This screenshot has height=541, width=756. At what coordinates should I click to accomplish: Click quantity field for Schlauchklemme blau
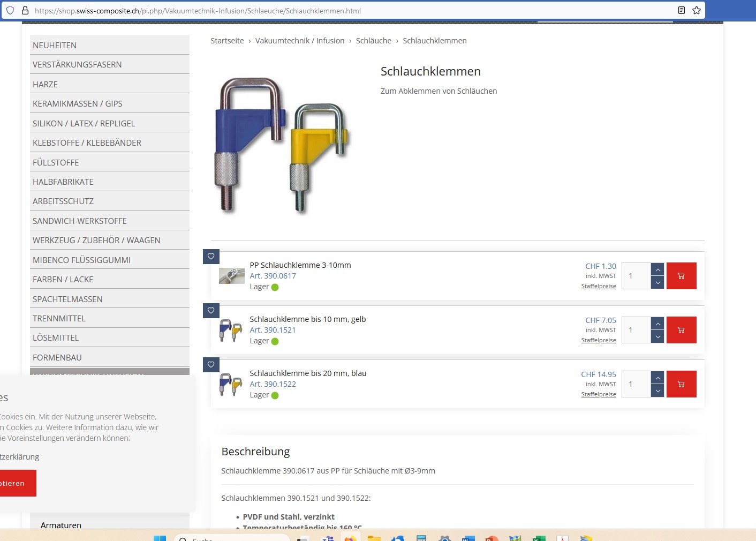coord(636,384)
